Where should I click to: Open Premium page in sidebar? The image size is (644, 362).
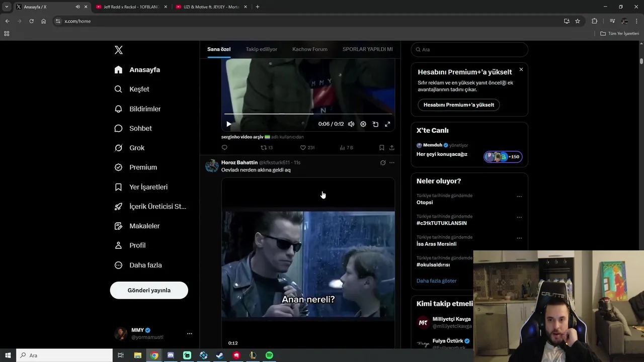[136, 167]
